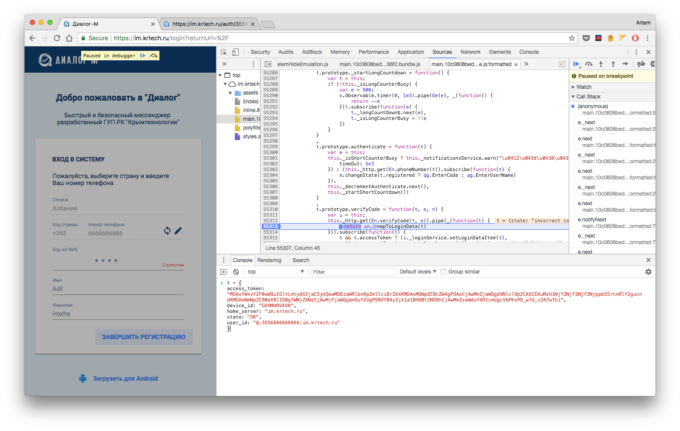
Task: Click ЗАВЕРШИТЬ РЕГИСТРАЦИЮ button
Action: (x=144, y=337)
